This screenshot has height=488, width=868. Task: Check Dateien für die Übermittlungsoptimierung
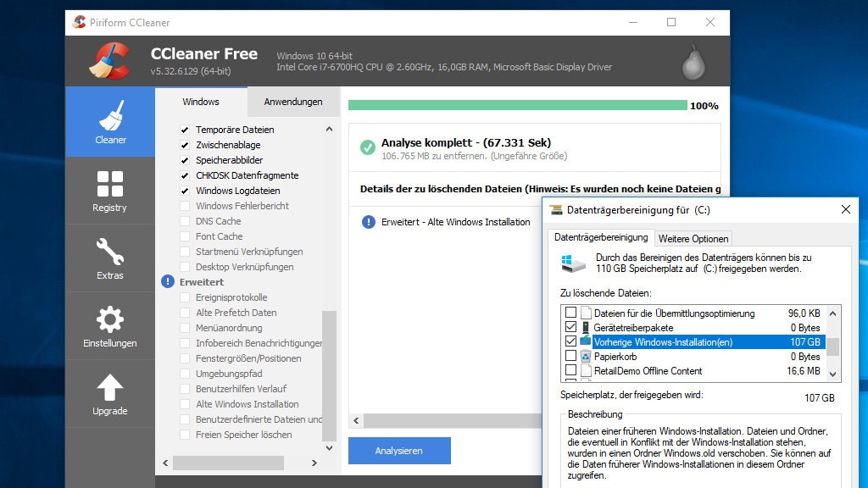coord(570,313)
